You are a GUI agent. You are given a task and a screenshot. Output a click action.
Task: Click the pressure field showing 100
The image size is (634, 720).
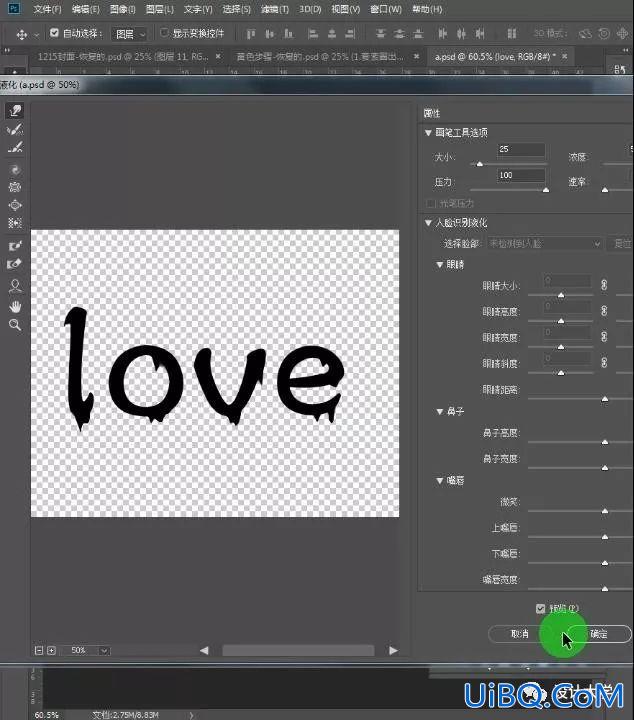pyautogui.click(x=521, y=175)
